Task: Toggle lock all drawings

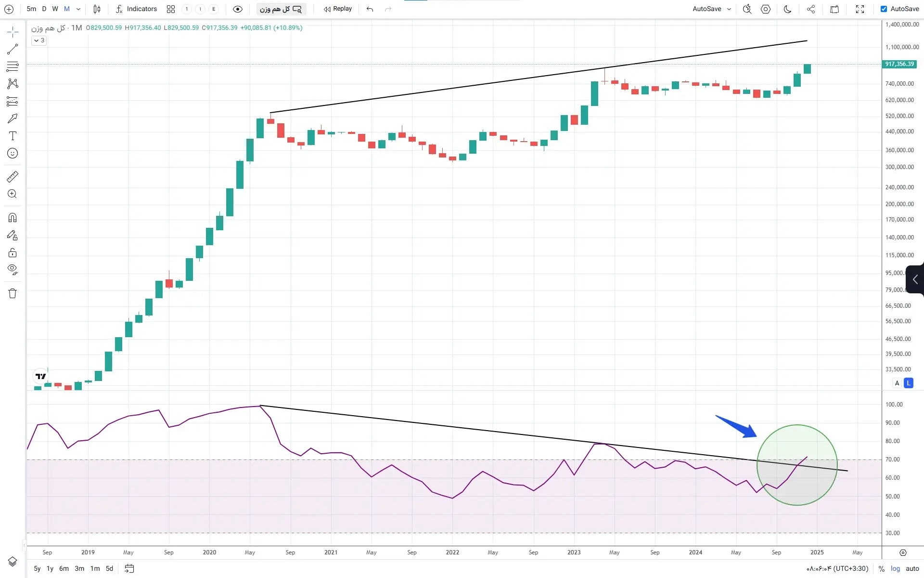Action: (x=13, y=253)
